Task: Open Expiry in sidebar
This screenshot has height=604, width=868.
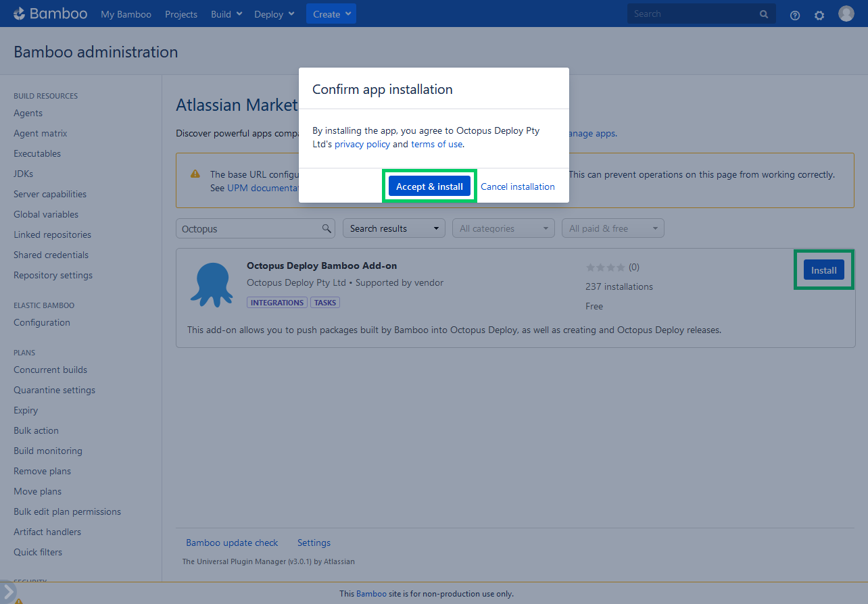Action: 26,410
